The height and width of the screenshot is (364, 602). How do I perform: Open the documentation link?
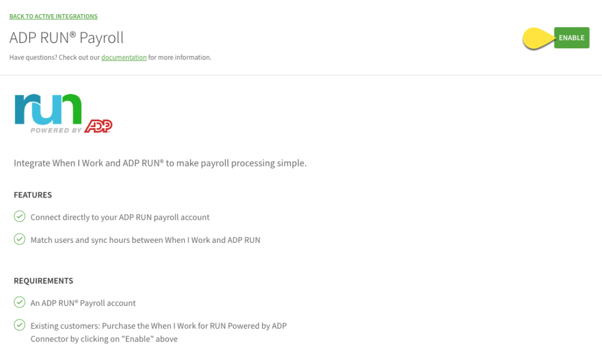123,57
